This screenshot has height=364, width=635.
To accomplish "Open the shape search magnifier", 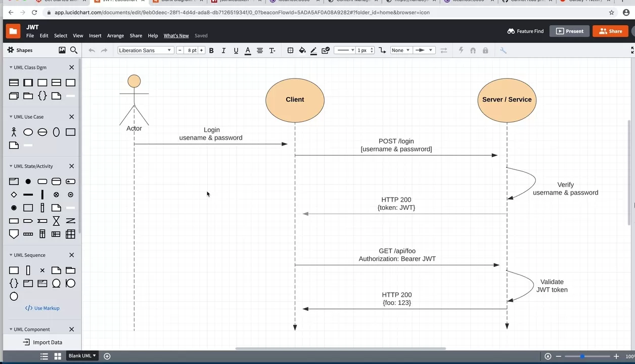I will [x=74, y=50].
